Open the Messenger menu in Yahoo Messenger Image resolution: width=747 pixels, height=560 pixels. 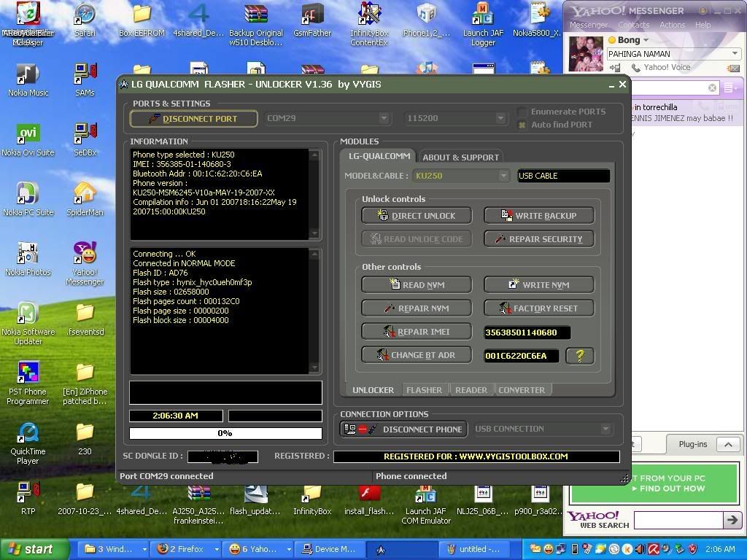(589, 25)
